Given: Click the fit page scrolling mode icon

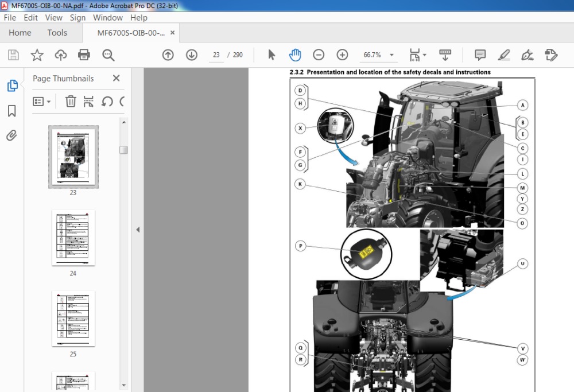Looking at the screenshot, I should [x=415, y=55].
